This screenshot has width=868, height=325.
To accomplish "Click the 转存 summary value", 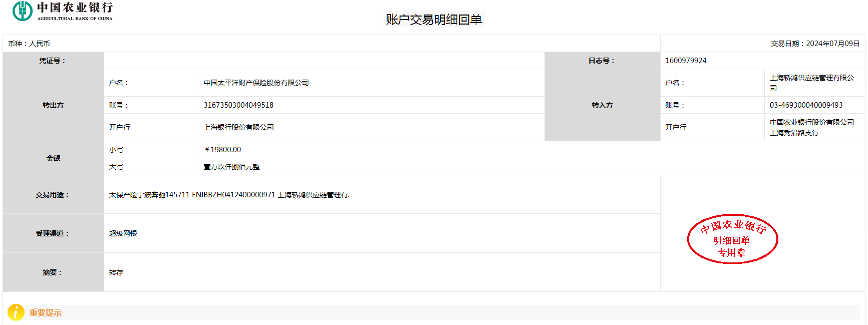I will (x=116, y=272).
